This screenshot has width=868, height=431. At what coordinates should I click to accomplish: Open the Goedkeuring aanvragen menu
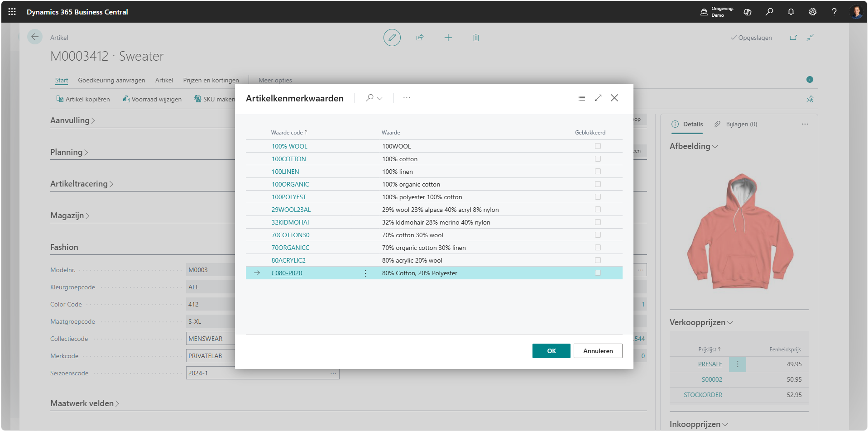[x=111, y=80]
